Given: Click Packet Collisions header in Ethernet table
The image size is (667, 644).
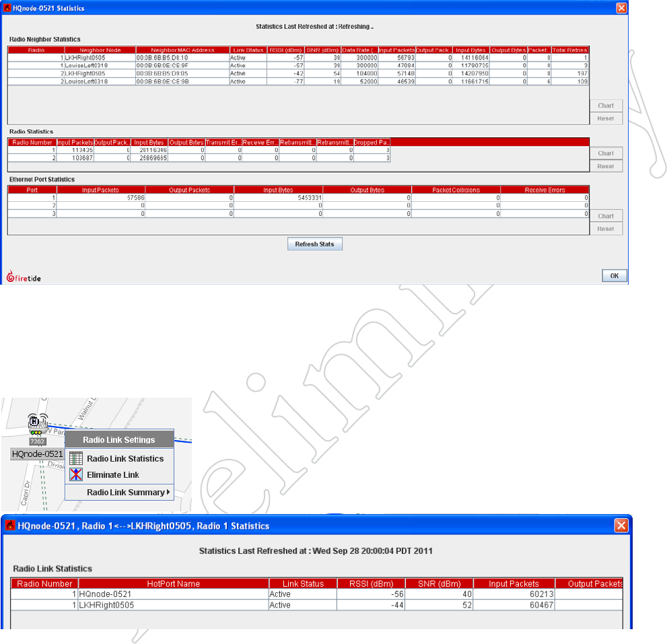Looking at the screenshot, I should pyautogui.click(x=456, y=190).
